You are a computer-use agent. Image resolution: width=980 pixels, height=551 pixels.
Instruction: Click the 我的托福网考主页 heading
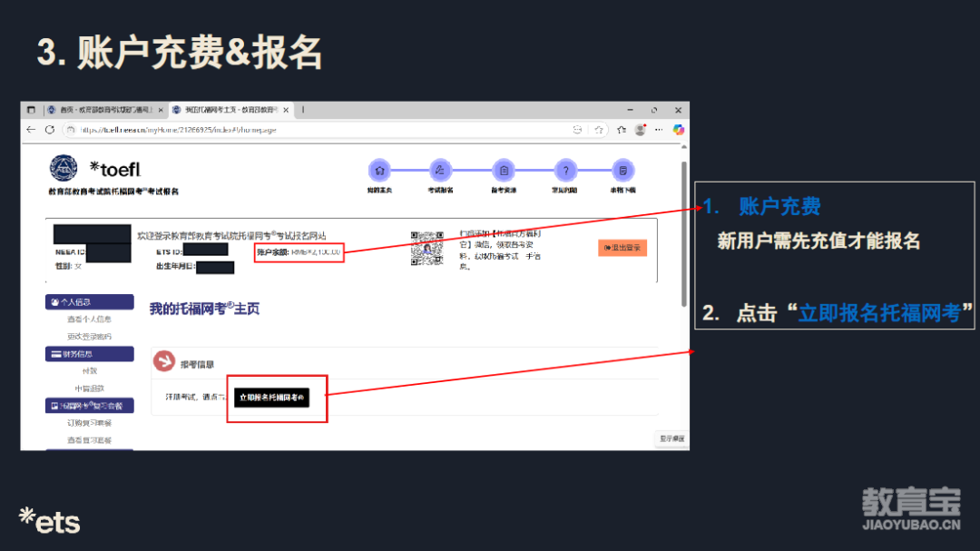point(204,309)
